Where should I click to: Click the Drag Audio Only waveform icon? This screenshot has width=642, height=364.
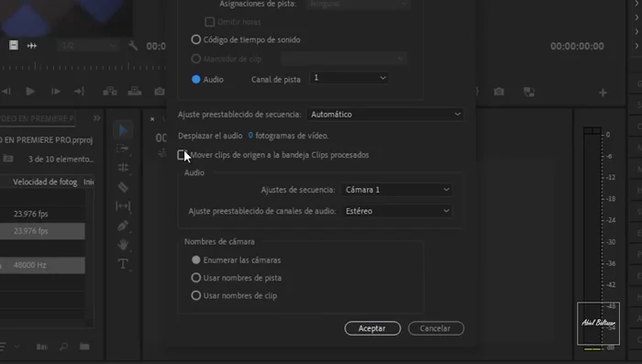[x=32, y=46]
